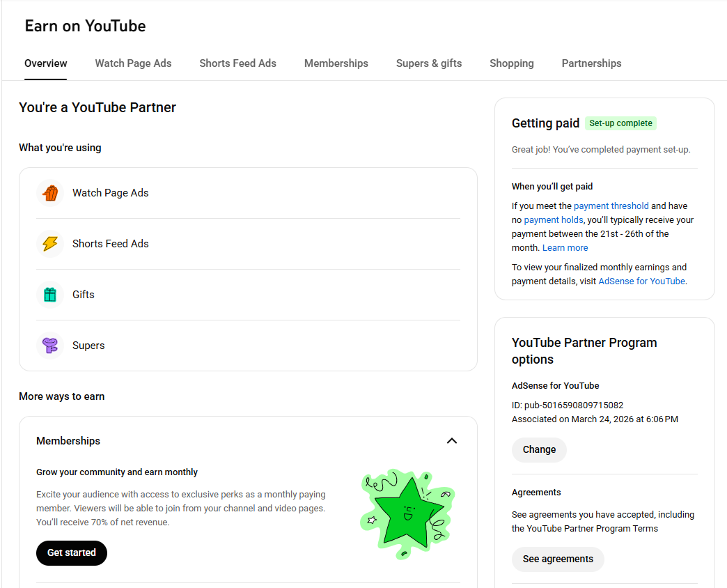Open the Shorts Feed Ads tab
This screenshot has height=588, width=727.
(x=238, y=63)
